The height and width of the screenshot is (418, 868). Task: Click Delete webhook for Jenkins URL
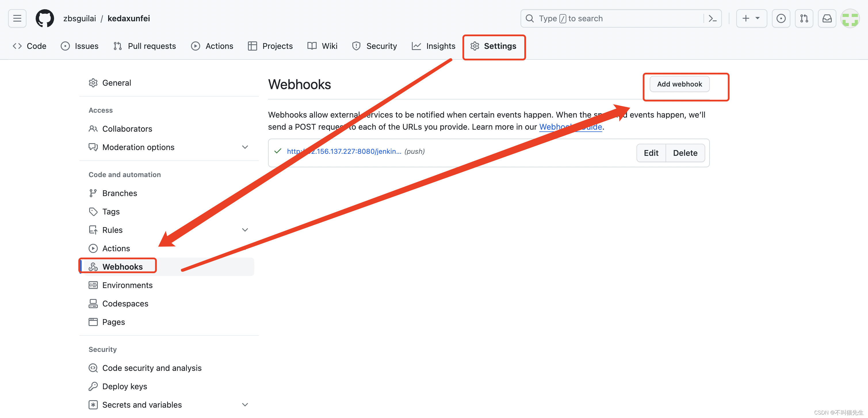pos(685,152)
